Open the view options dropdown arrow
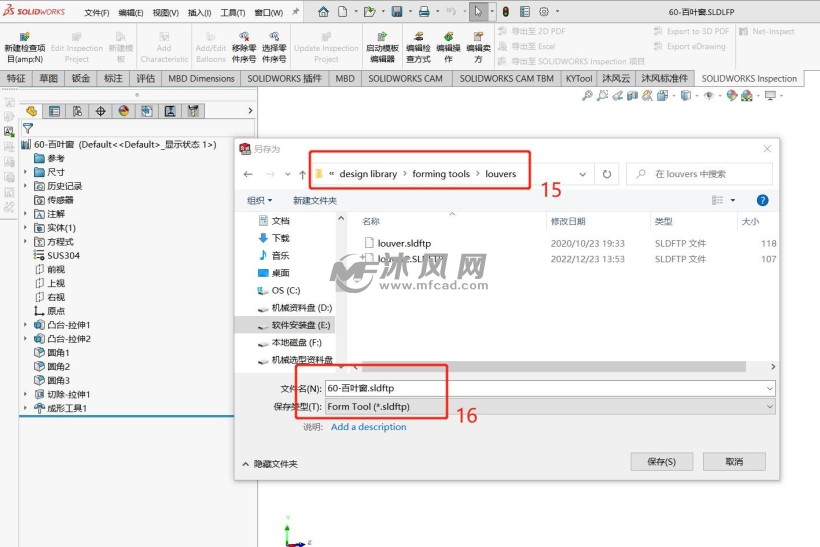 [x=733, y=200]
